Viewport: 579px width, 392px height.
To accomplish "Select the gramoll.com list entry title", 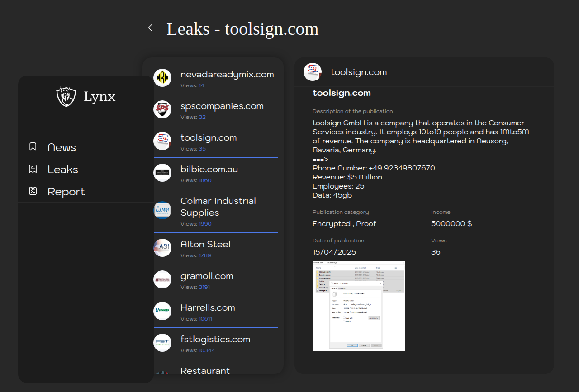I will [x=207, y=276].
